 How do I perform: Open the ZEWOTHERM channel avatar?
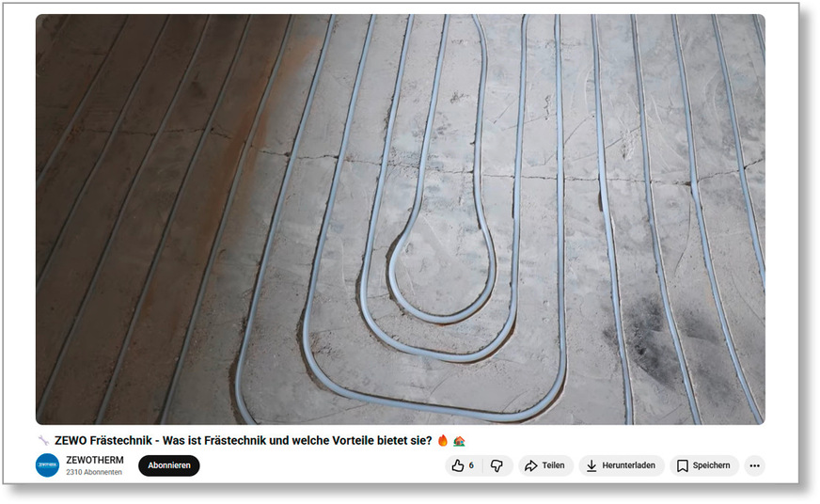tap(47, 465)
